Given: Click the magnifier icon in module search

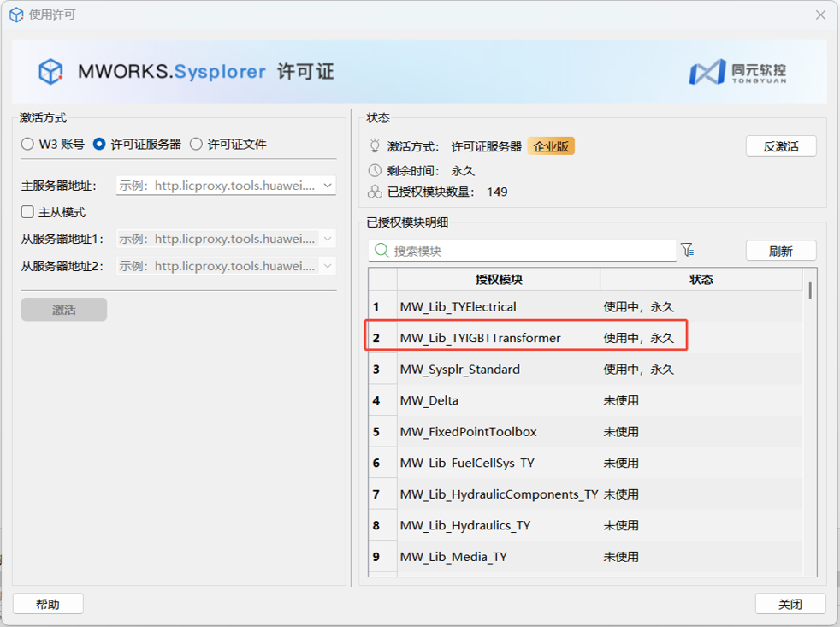Looking at the screenshot, I should pos(382,251).
